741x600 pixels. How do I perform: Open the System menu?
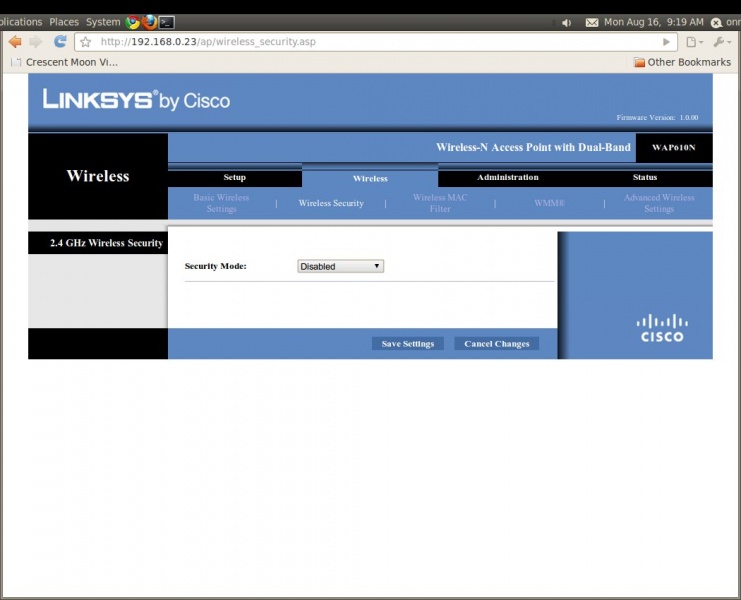[103, 22]
